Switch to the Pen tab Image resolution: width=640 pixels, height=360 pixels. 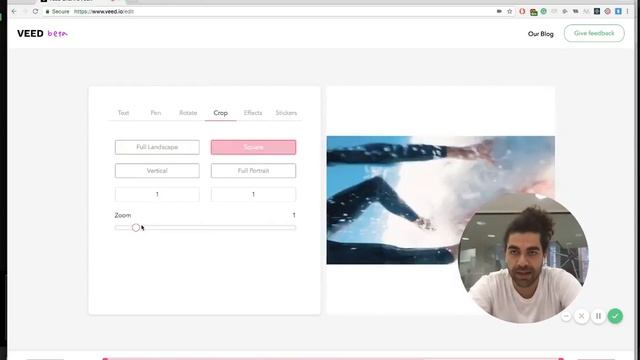click(x=156, y=113)
